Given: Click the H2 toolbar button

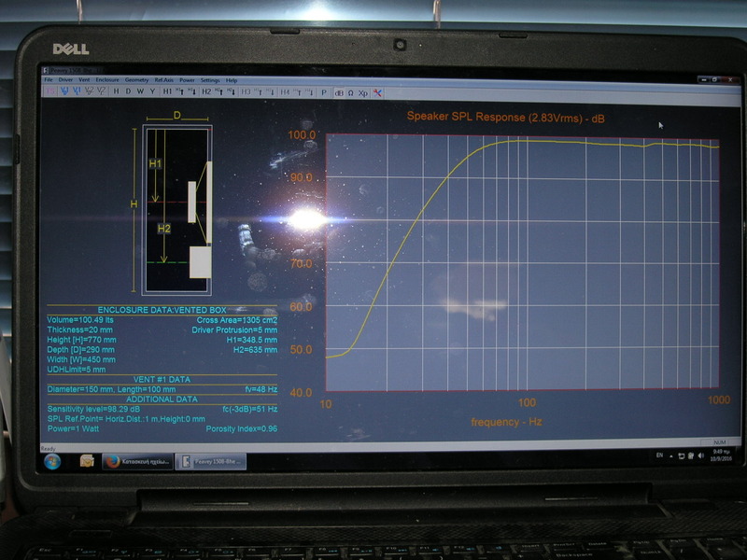Looking at the screenshot, I should point(206,91).
